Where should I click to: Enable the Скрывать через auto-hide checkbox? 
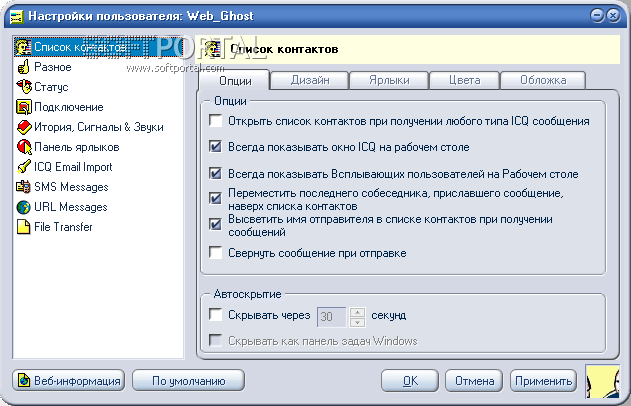216,316
